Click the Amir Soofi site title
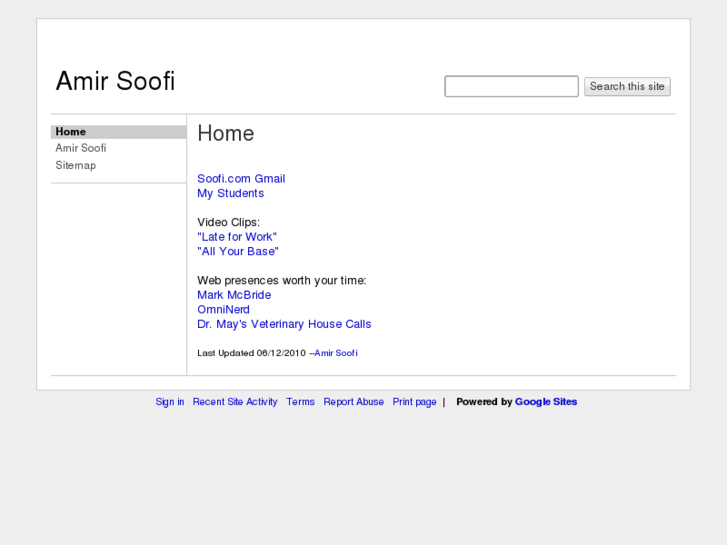This screenshot has height=545, width=727. 115,81
